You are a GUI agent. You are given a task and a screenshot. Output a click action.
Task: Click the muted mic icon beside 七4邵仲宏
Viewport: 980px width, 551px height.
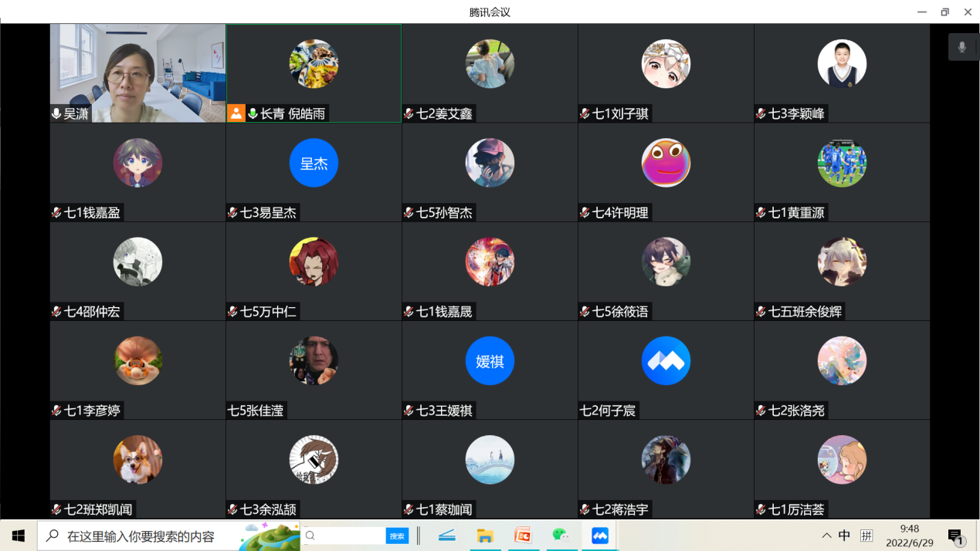(x=57, y=311)
